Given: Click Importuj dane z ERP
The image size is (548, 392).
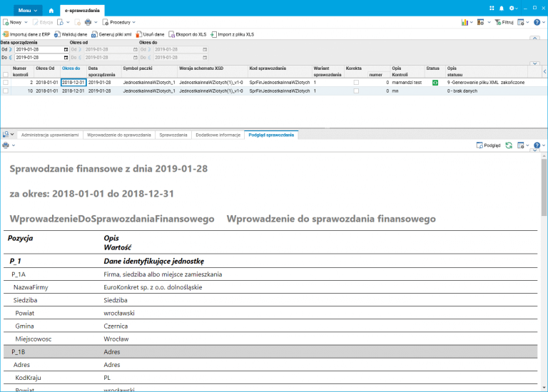Looking at the screenshot, I should 26,34.
